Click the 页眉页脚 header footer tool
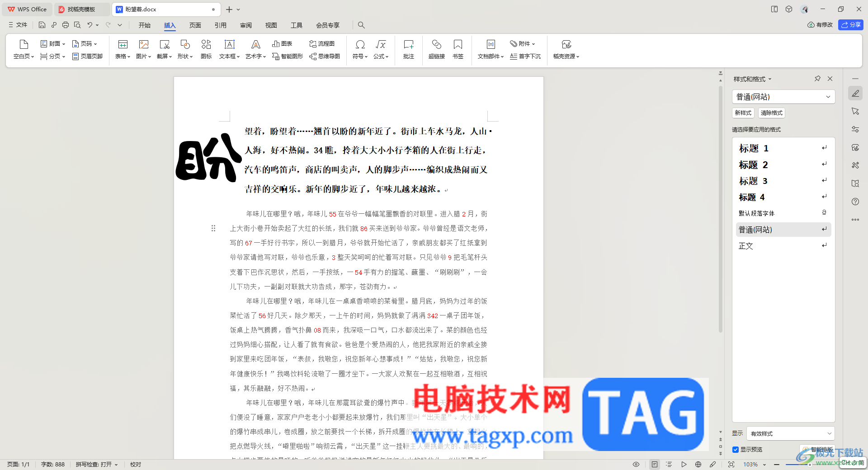Image resolution: width=868 pixels, height=470 pixels. [x=87, y=56]
